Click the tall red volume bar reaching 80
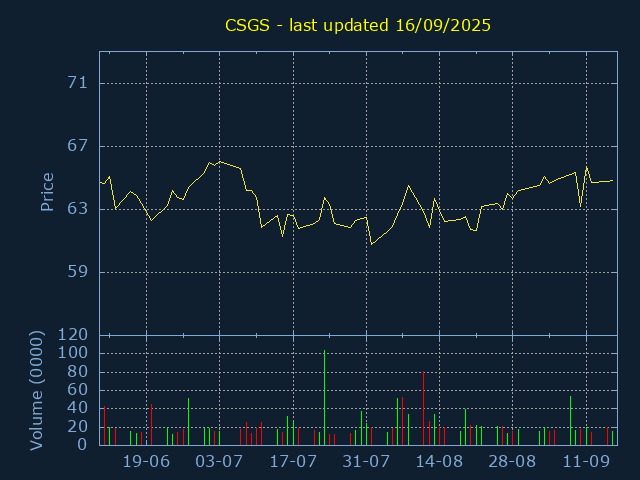This screenshot has width=640, height=480. 423,408
